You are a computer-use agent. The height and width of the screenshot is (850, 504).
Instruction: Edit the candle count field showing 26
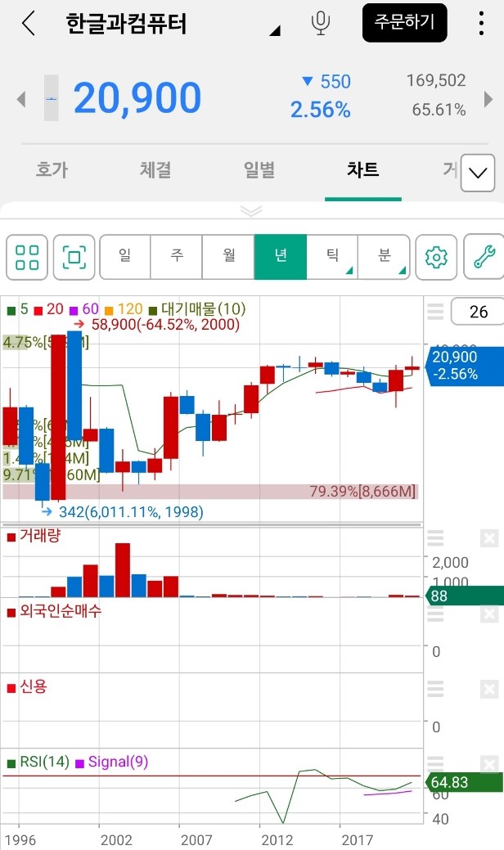477,312
